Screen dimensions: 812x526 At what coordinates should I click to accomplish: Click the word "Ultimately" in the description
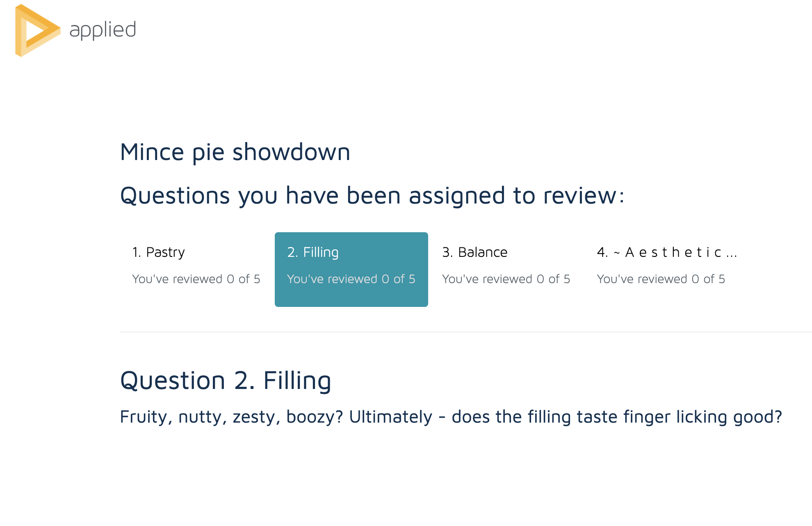coord(390,417)
